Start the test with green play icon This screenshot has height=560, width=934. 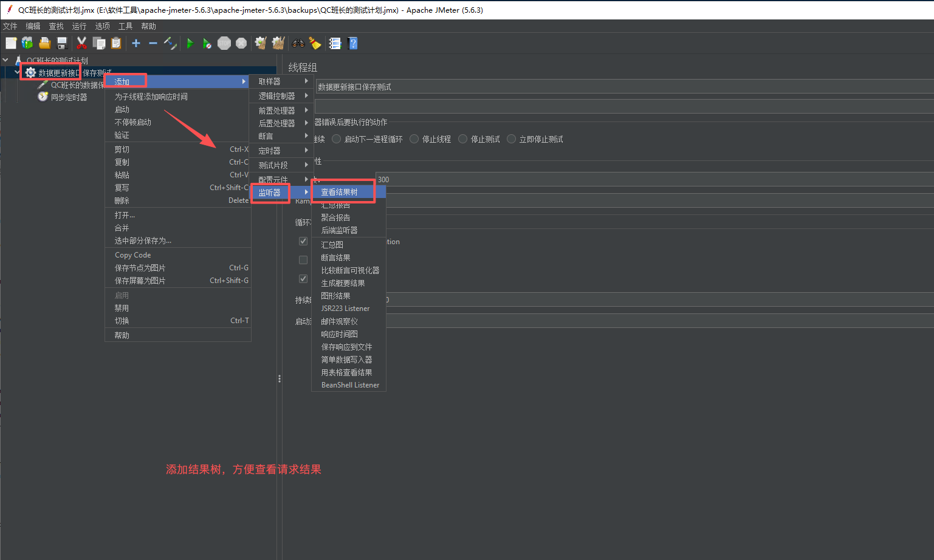(190, 43)
